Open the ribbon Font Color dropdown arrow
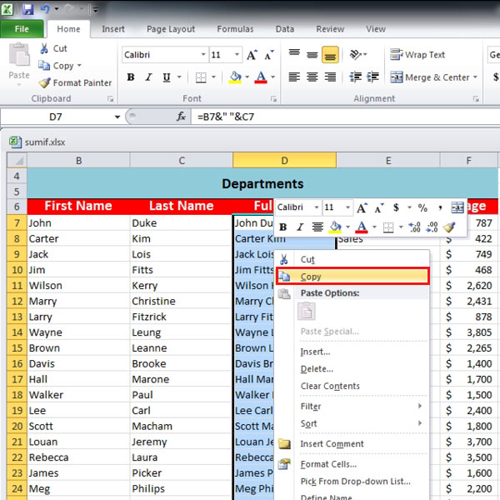Viewport: 500px width, 500px height. pyautogui.click(x=273, y=77)
